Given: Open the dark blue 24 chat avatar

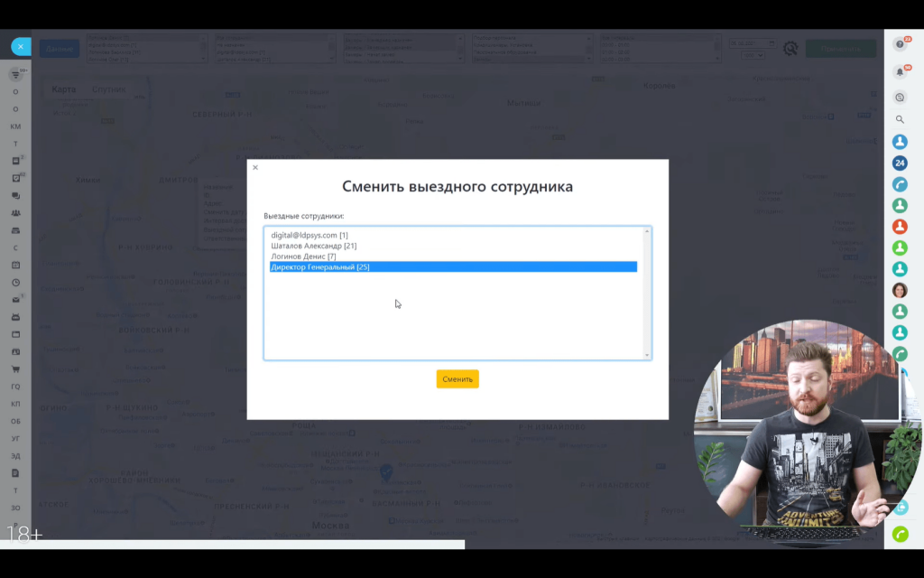Looking at the screenshot, I should pos(900,163).
